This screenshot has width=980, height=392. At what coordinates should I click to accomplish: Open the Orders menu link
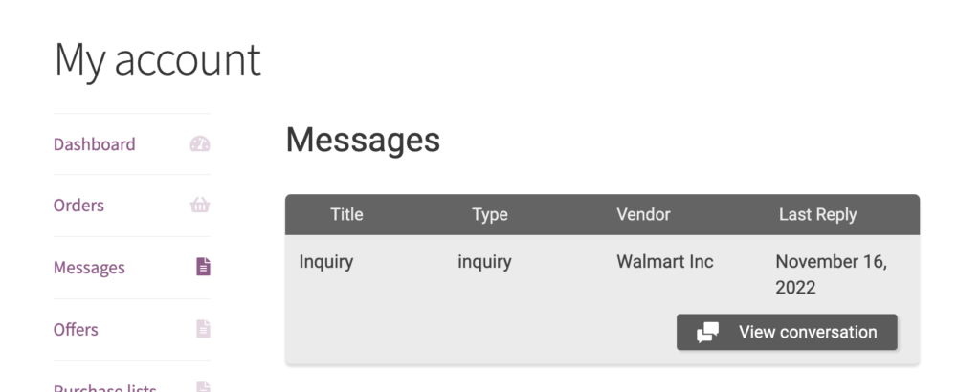coord(78,206)
